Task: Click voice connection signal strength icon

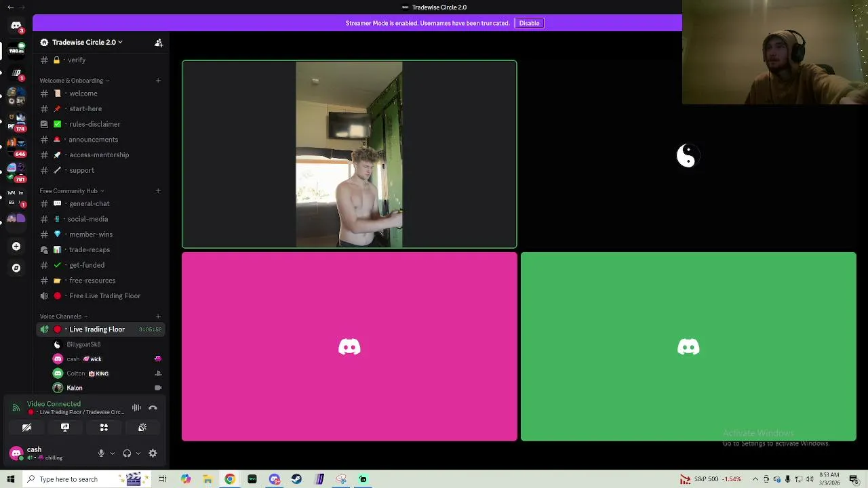Action: [16, 408]
